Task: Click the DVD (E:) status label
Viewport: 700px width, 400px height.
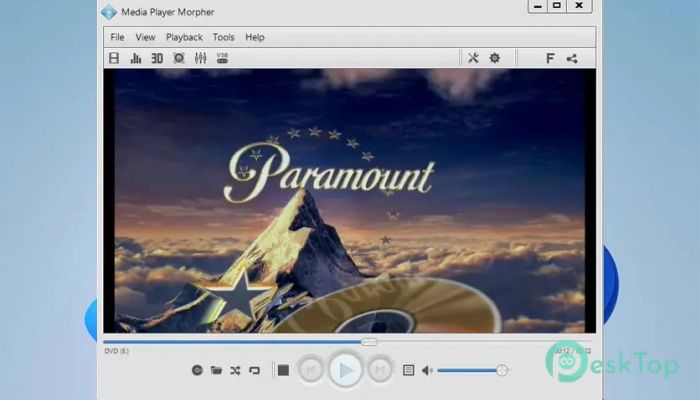Action: pos(117,351)
